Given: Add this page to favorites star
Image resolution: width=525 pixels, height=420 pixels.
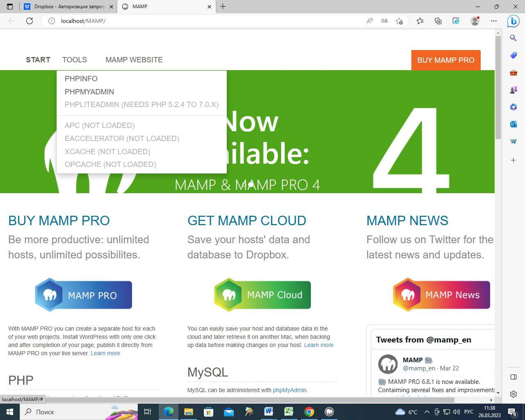Looking at the screenshot, I should coord(399,21).
